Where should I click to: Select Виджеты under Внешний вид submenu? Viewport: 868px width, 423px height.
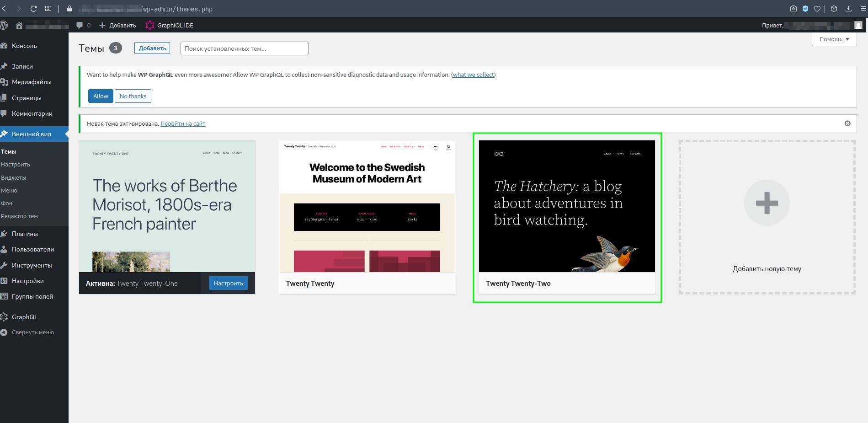(x=13, y=177)
